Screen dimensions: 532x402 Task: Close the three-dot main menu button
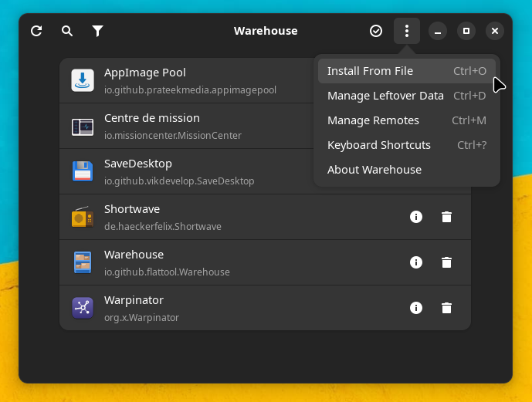pyautogui.click(x=407, y=31)
